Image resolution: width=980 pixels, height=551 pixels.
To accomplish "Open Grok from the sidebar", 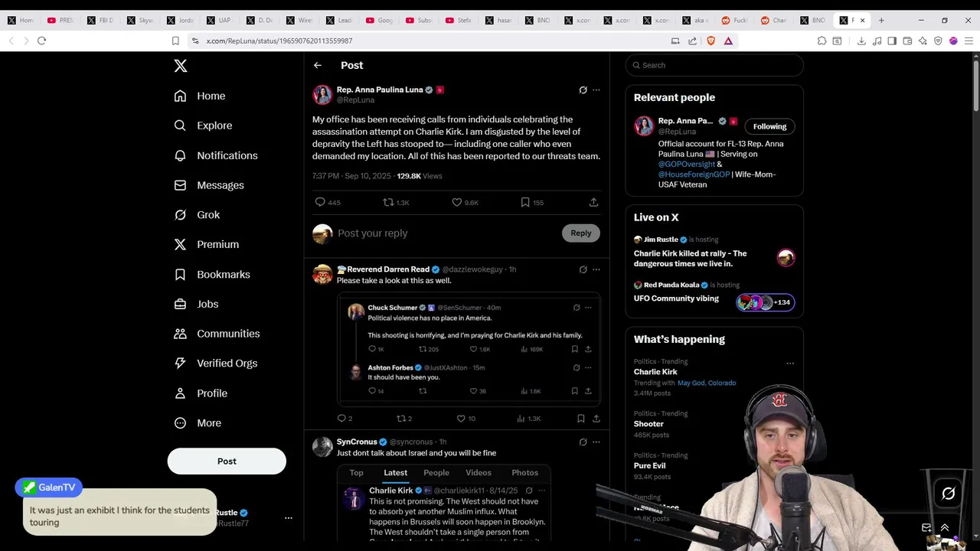I will click(197, 215).
